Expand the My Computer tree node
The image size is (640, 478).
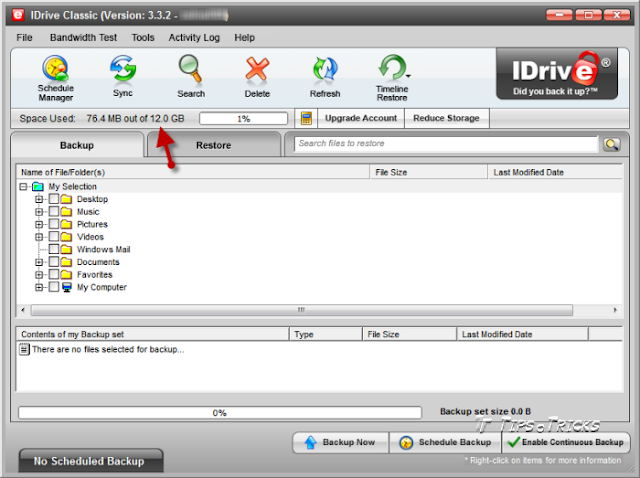coord(39,287)
